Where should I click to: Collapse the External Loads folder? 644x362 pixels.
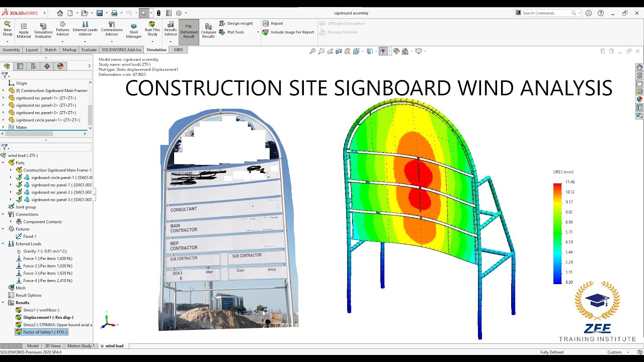4,244
